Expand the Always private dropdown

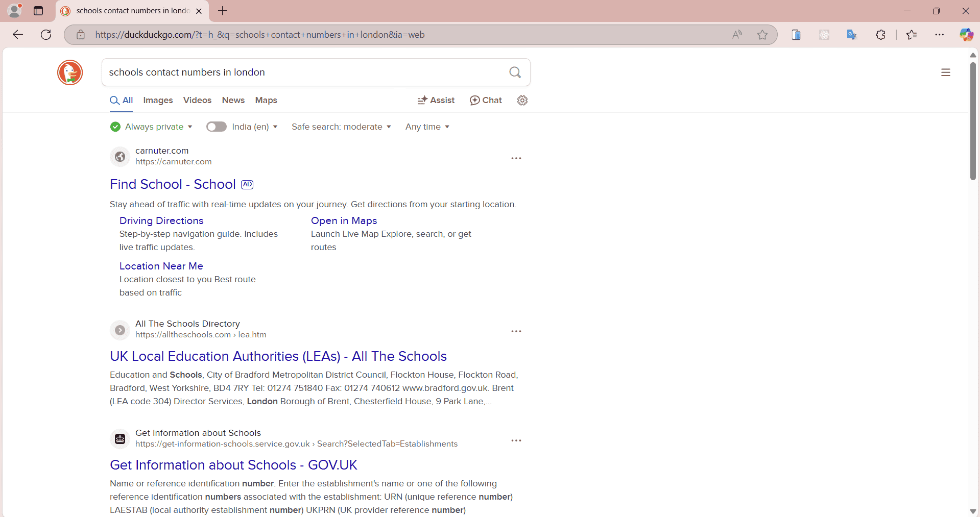(x=151, y=127)
